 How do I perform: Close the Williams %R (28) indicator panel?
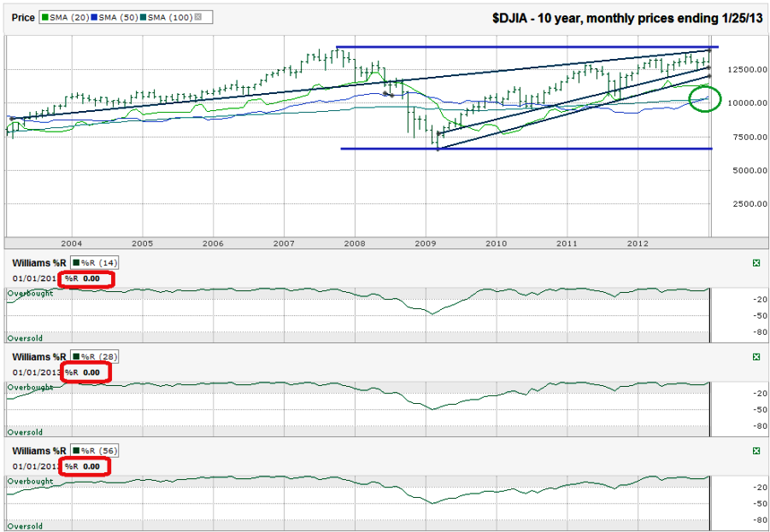click(756, 357)
